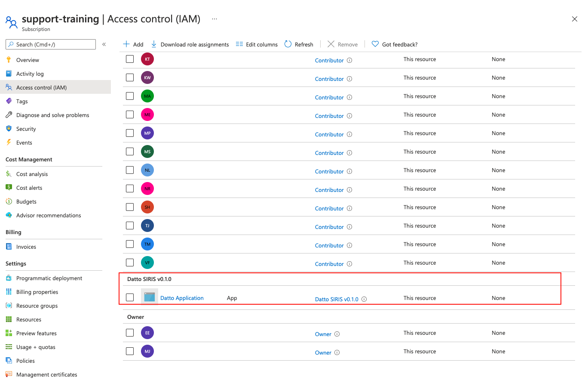Click the Search input field

pyautogui.click(x=54, y=44)
